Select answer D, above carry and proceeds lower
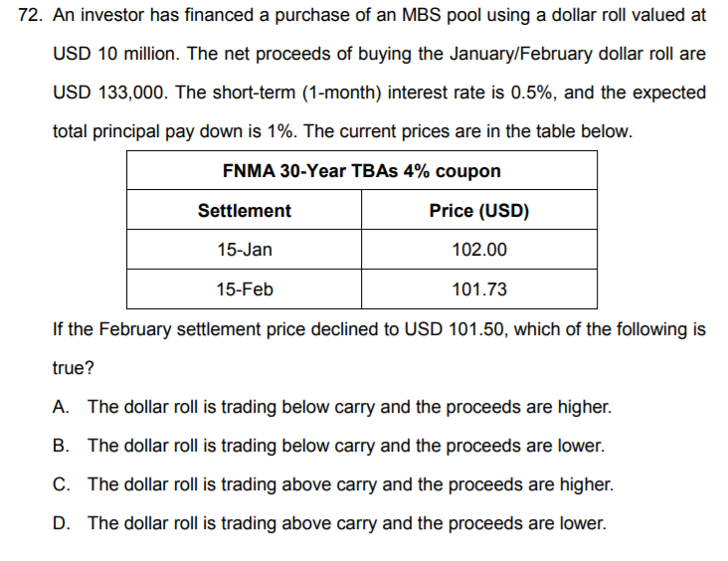The height and width of the screenshot is (561, 728). click(345, 523)
